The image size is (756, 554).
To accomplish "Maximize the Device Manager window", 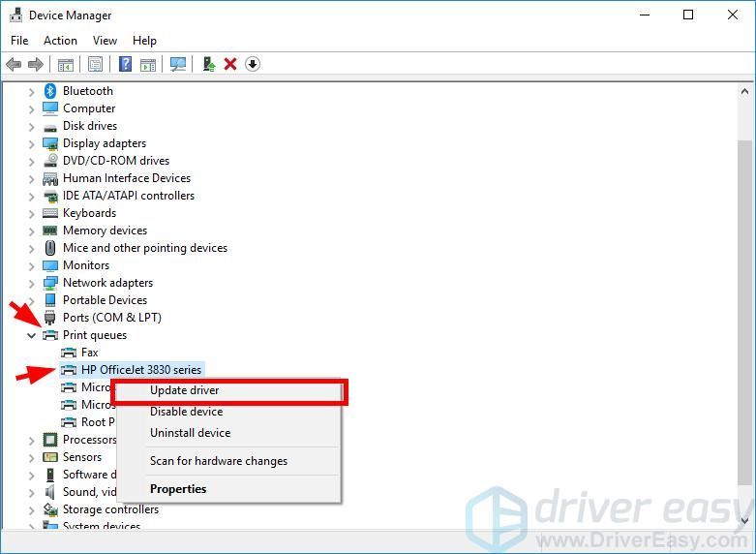I will coord(688,15).
